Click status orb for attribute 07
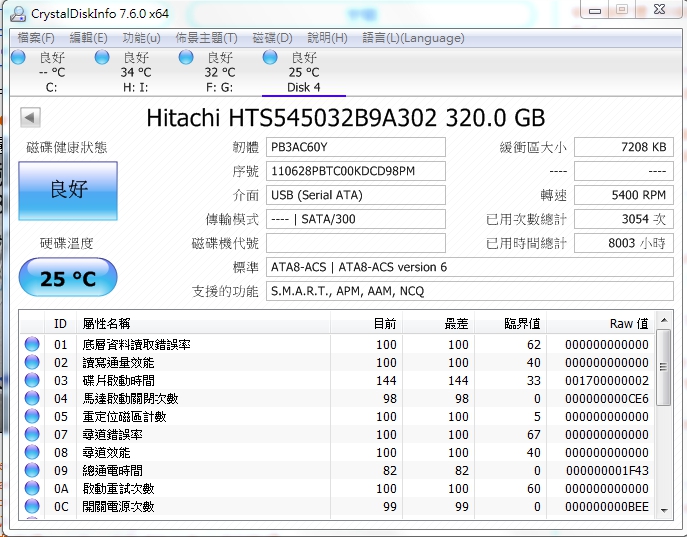This screenshot has width=687, height=537. point(32,434)
